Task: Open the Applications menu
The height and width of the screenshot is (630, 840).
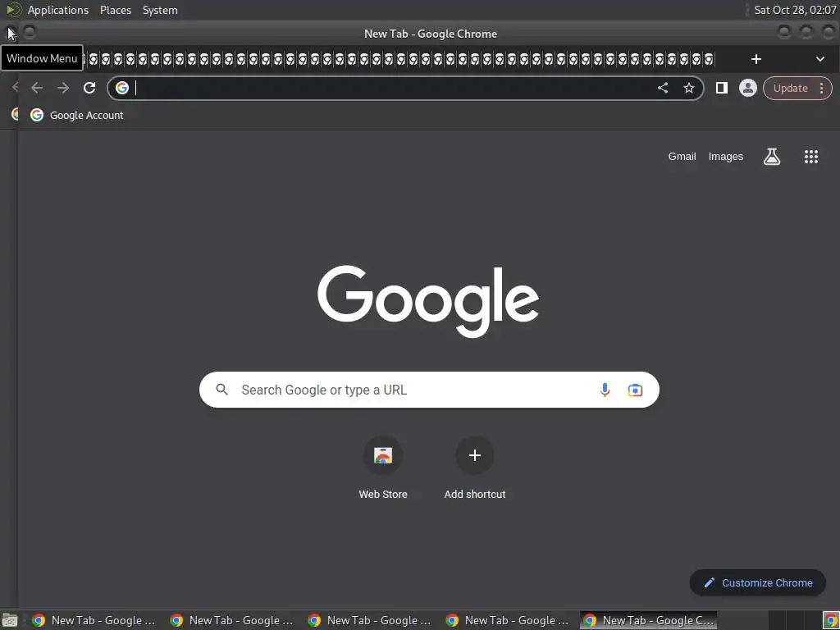Action: coord(58,10)
